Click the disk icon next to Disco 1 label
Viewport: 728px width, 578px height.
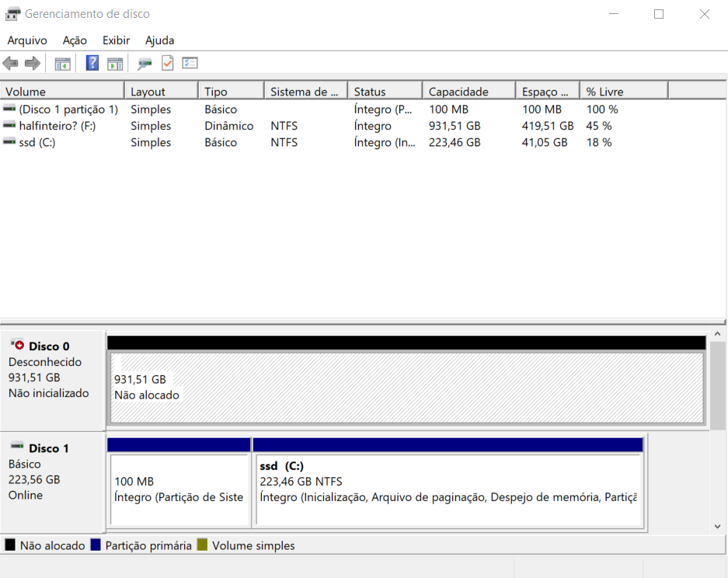17,446
